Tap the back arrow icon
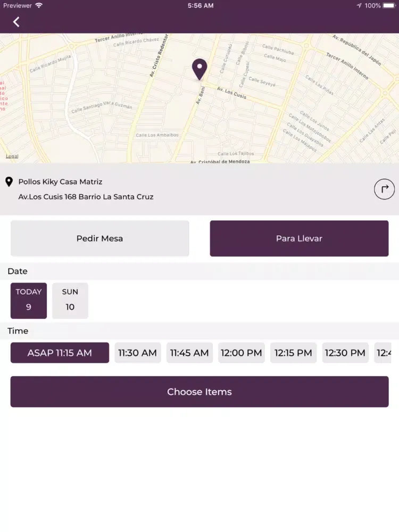Screen dimensions: 399x532 pyautogui.click(x=16, y=22)
